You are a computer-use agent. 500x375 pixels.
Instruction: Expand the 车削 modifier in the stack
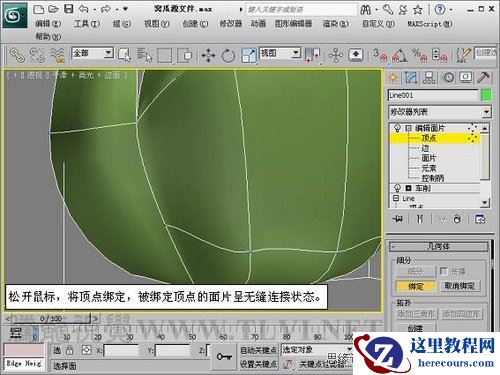point(408,188)
